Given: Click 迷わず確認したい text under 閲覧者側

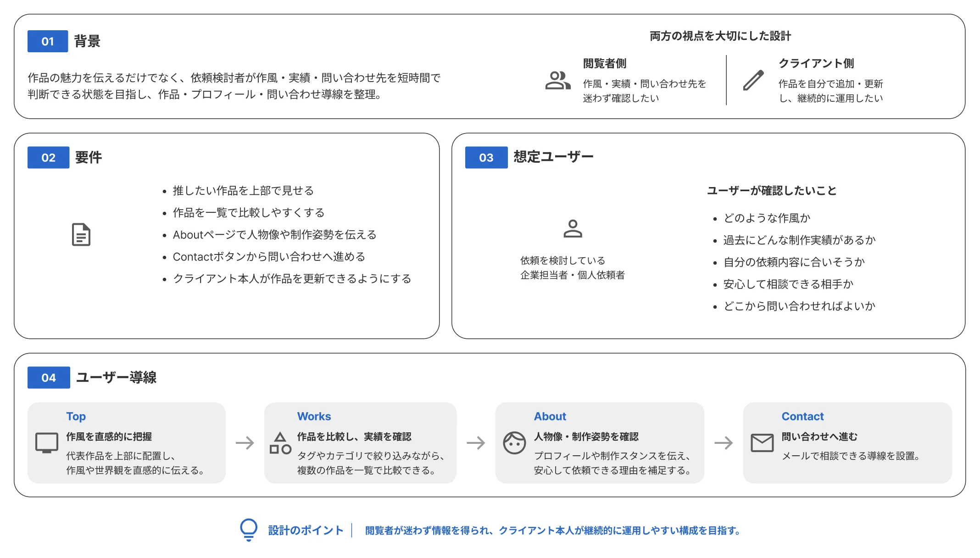Looking at the screenshot, I should click(x=621, y=98).
